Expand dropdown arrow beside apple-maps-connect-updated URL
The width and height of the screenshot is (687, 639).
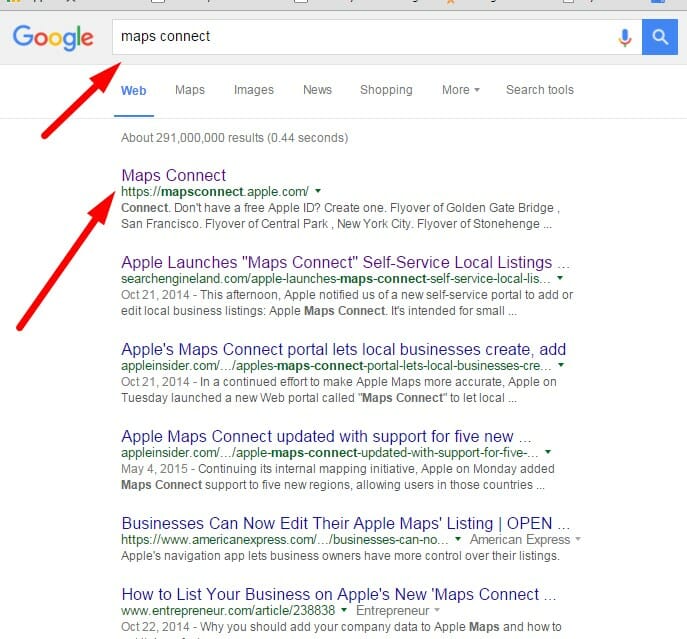(x=548, y=452)
